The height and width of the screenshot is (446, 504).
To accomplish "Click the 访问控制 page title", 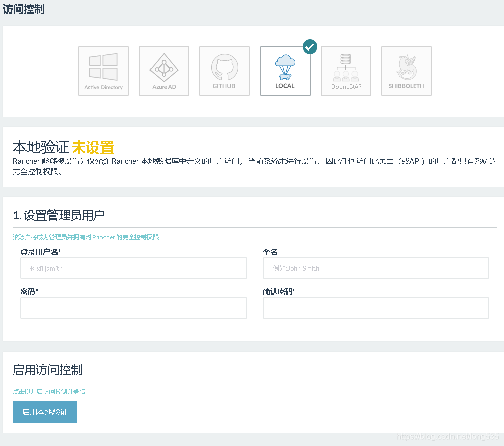I will [23, 9].
